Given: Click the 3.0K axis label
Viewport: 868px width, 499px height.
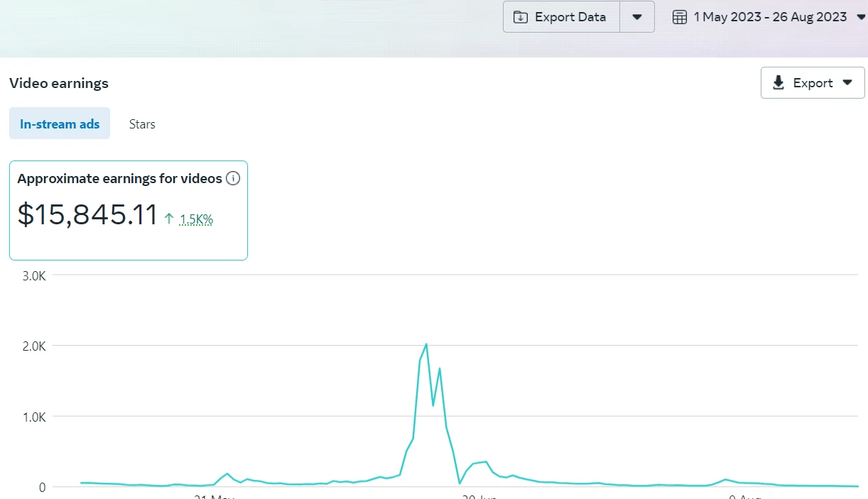Looking at the screenshot, I should coord(33,275).
